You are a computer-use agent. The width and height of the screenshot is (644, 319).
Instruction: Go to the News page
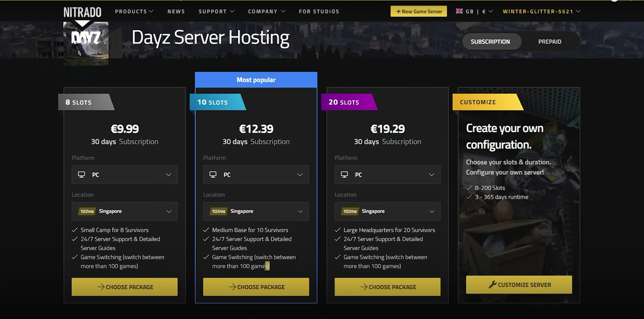[176, 11]
